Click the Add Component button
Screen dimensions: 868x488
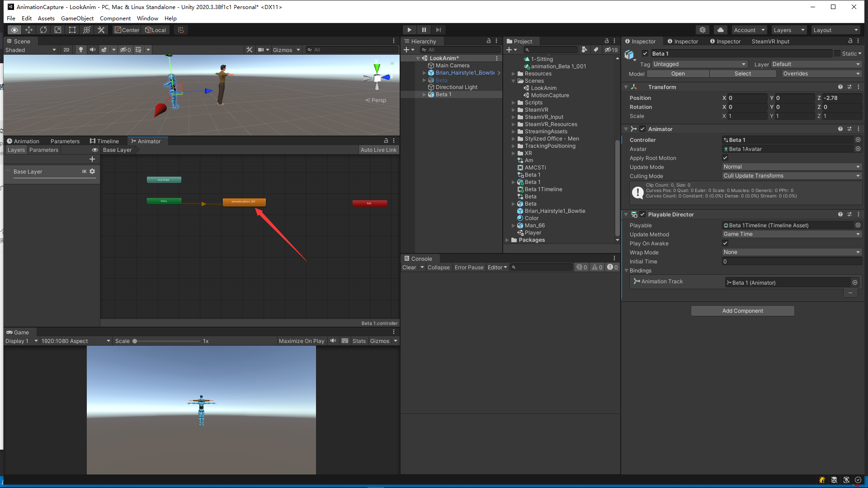[742, 311]
